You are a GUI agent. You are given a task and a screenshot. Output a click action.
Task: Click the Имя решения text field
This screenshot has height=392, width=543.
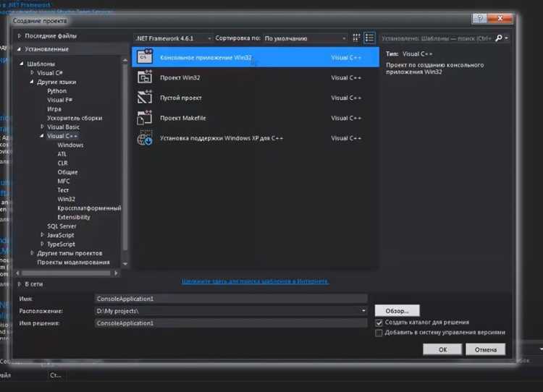click(231, 323)
